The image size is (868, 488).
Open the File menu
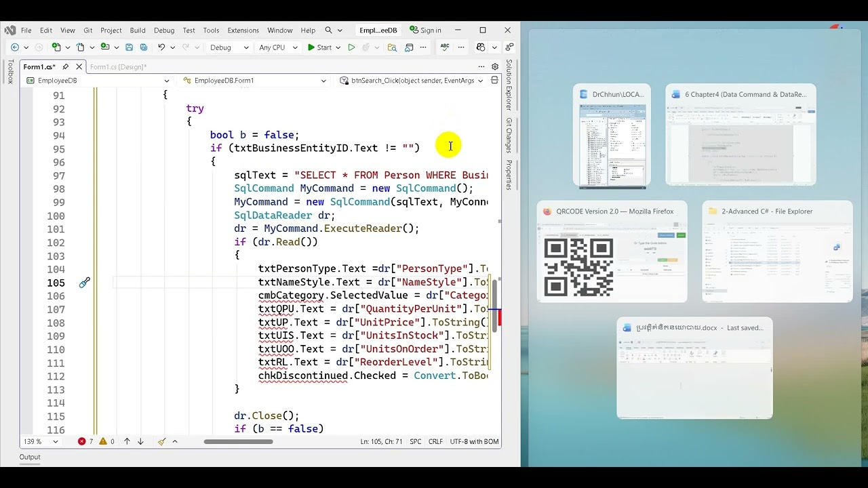point(26,30)
